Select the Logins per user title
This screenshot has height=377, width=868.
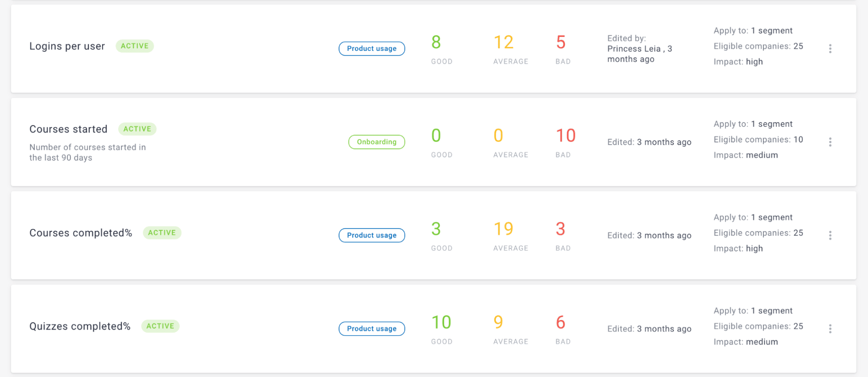click(x=67, y=46)
